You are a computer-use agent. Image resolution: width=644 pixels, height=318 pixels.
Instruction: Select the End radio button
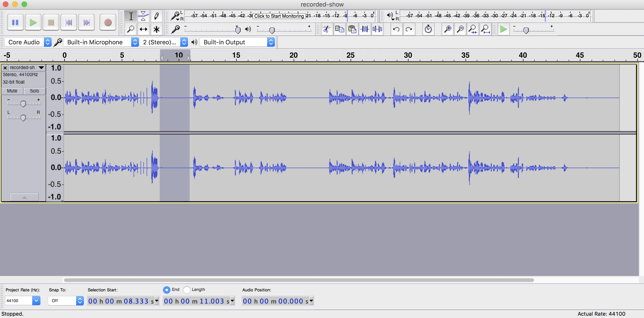167,290
